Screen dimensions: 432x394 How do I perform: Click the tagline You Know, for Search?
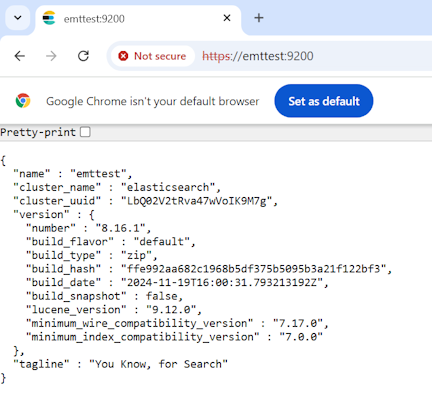point(158,364)
